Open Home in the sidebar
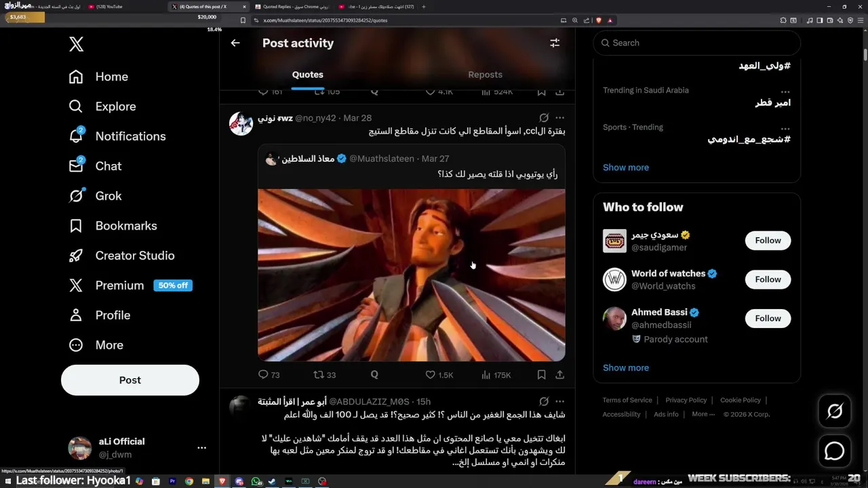Screen dimensions: 868x488 point(99,77)
